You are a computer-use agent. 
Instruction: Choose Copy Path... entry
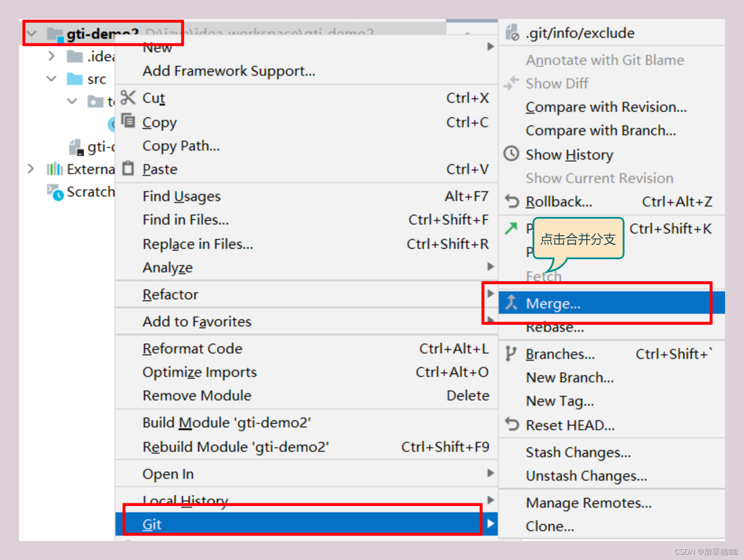(181, 146)
